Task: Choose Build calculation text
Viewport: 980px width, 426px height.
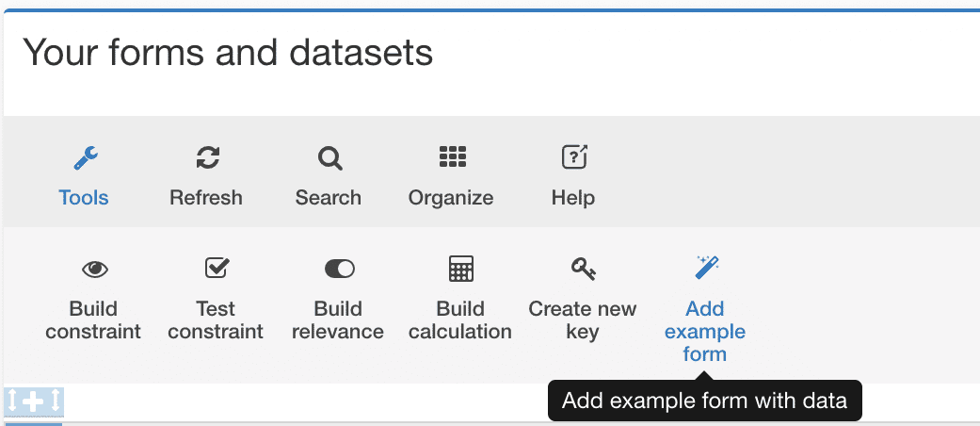Action: click(460, 319)
